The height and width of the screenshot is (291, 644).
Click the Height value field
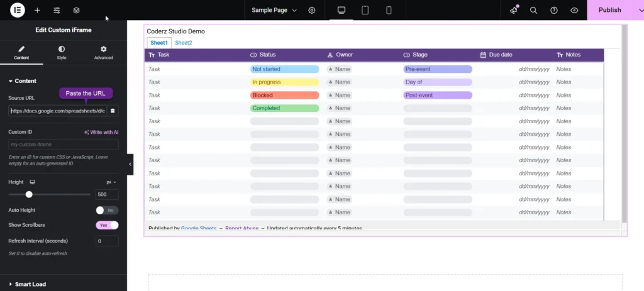(x=107, y=195)
